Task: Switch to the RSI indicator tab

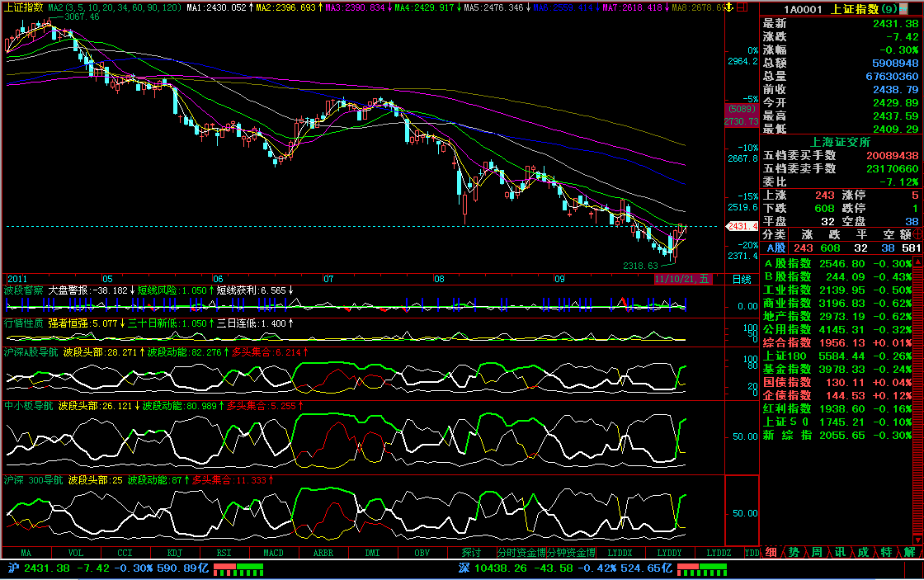Action: (224, 553)
